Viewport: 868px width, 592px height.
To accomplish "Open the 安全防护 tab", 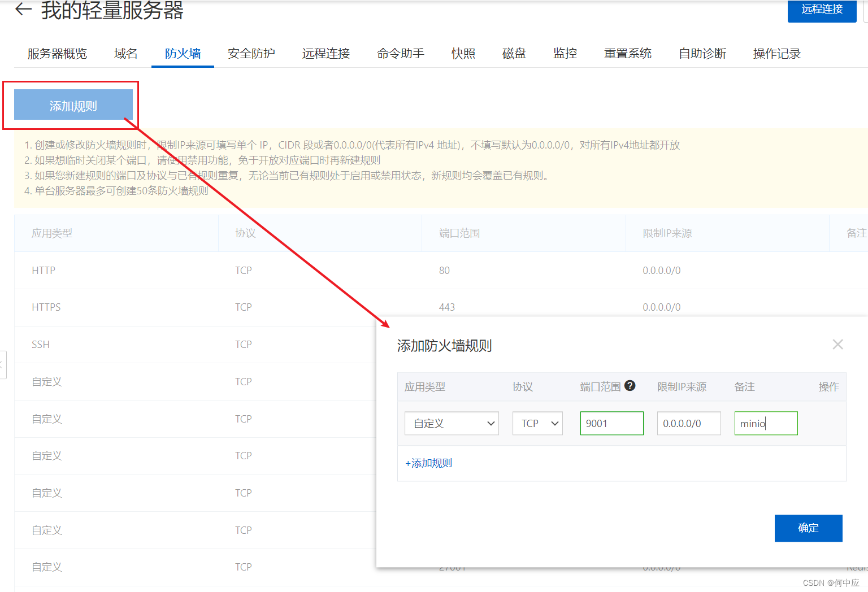I will (251, 54).
